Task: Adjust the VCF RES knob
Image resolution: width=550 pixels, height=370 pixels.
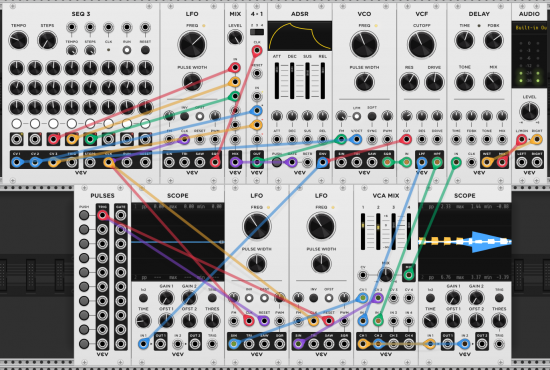Action: [409, 82]
